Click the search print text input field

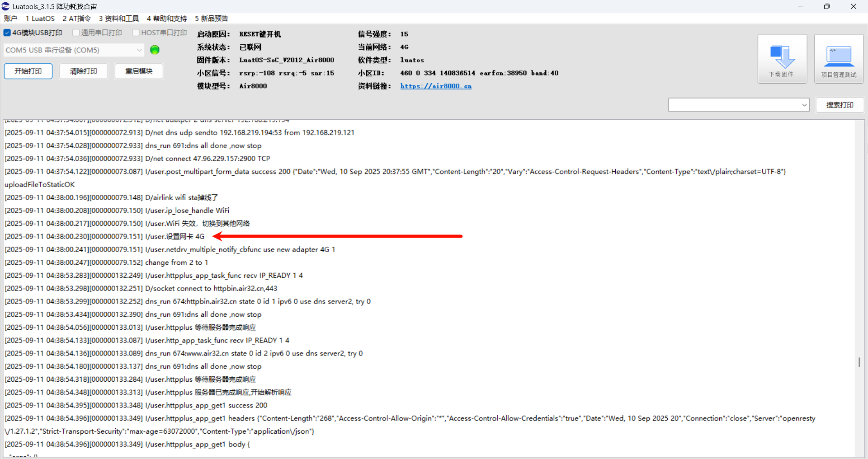tap(734, 105)
